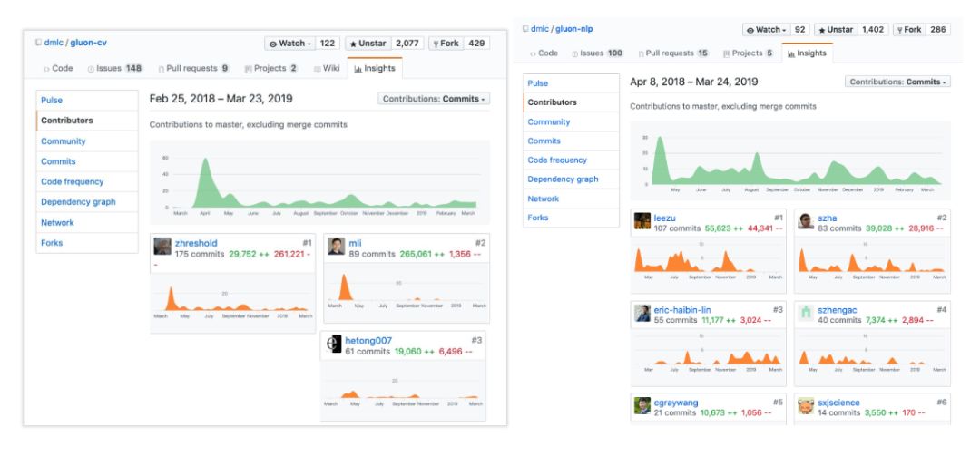Open Dependency graph in gluon-cv sidebar
Screen dimensions: 980x456
tap(87, 202)
